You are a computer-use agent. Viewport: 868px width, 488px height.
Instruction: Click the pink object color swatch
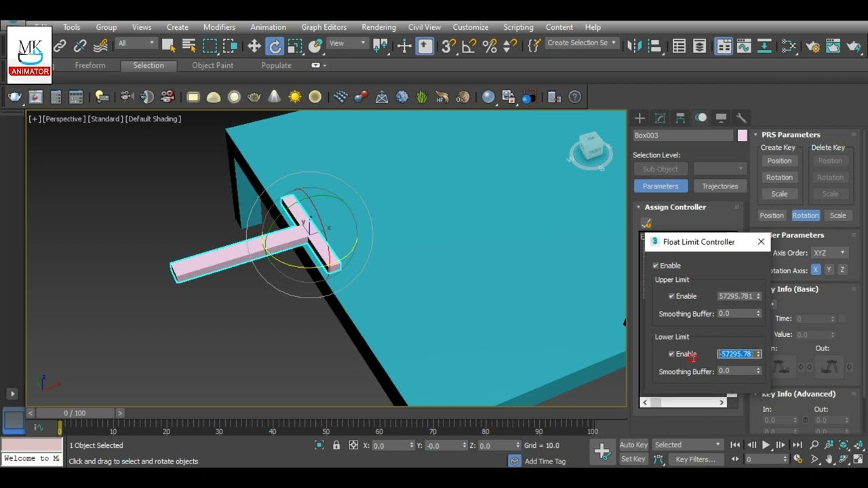click(x=742, y=136)
